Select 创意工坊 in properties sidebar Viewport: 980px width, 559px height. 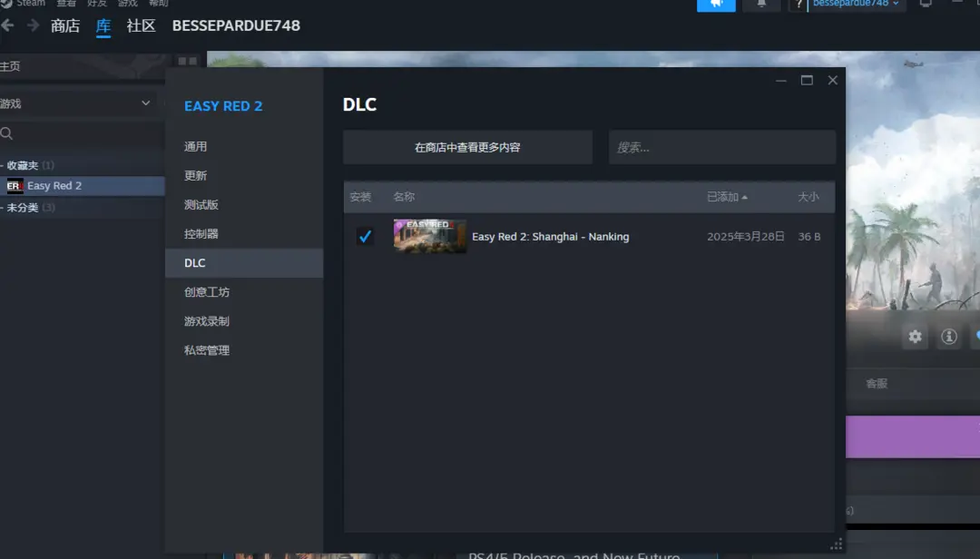point(244,292)
